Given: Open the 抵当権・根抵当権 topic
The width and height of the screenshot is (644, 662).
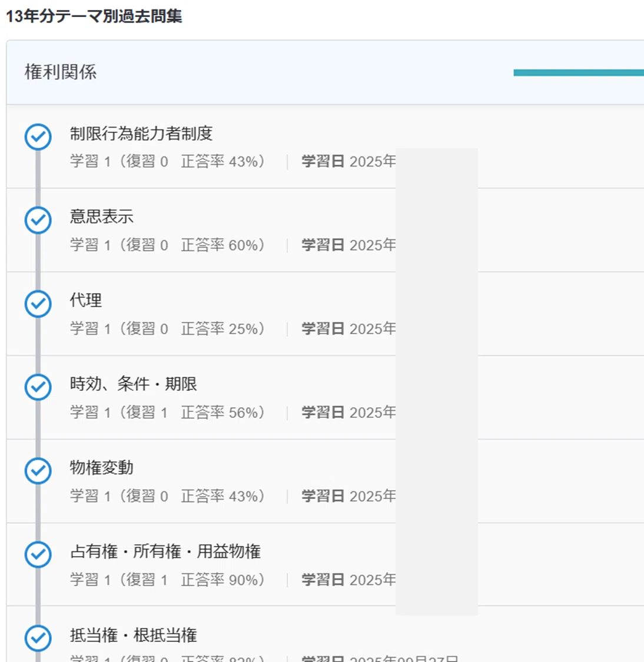Looking at the screenshot, I should point(134,635).
